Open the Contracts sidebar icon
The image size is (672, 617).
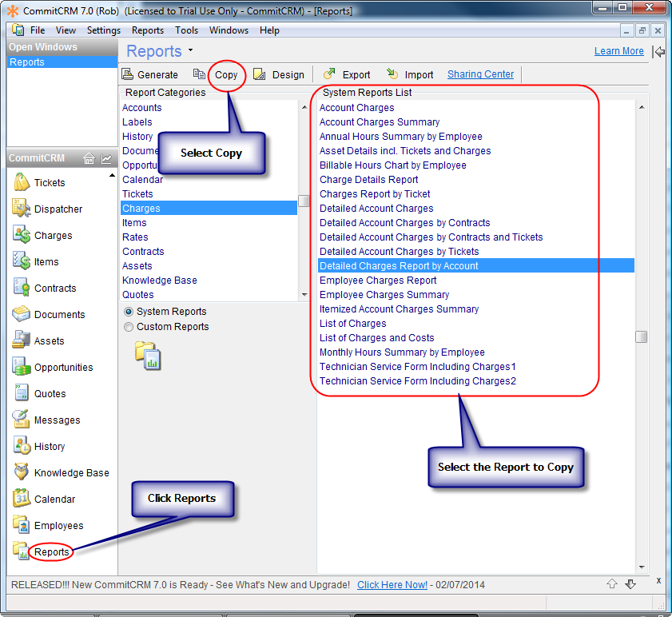coord(21,288)
